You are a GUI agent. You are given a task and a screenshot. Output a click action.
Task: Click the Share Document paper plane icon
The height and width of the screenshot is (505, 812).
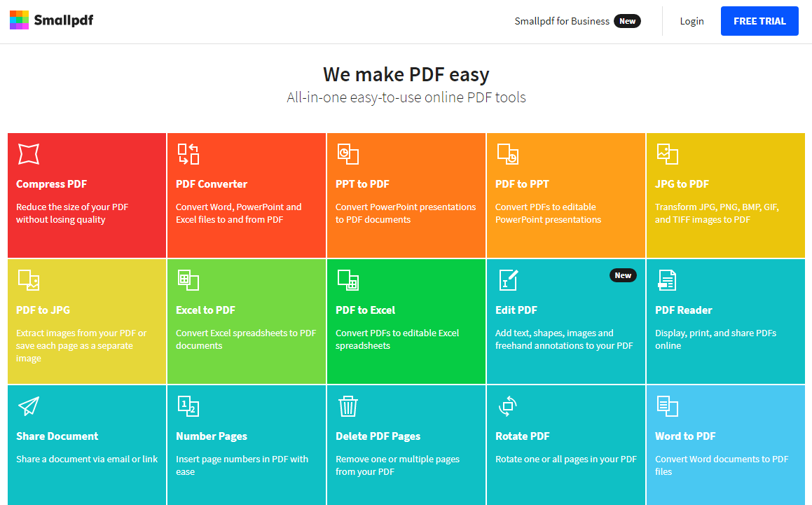[29, 406]
